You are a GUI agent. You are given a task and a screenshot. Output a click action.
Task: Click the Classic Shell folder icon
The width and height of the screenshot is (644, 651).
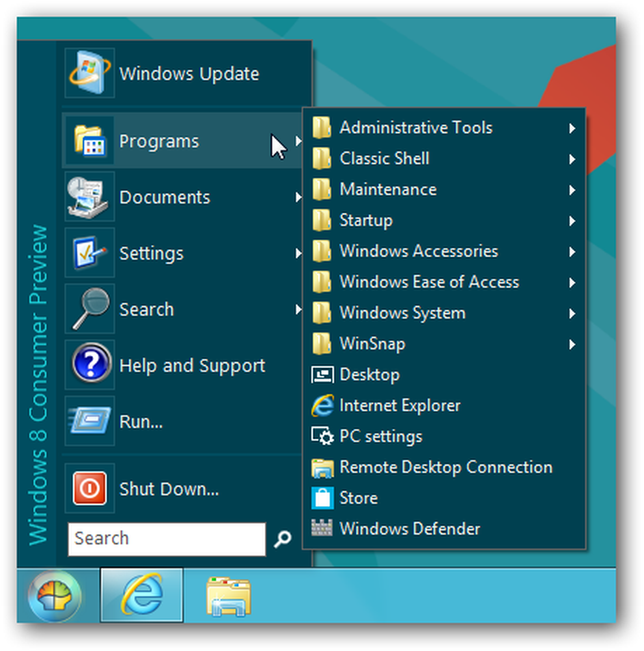[x=322, y=158]
